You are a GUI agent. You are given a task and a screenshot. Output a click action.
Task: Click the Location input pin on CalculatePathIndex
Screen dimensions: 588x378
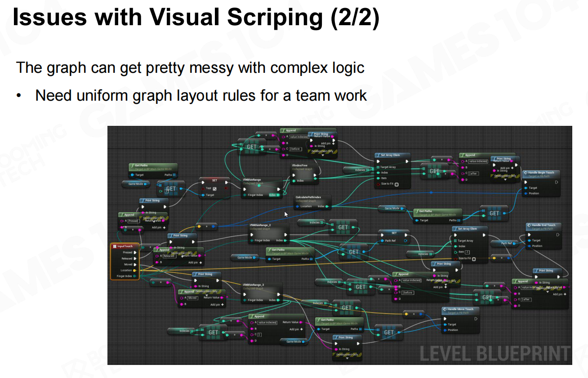[x=297, y=206]
